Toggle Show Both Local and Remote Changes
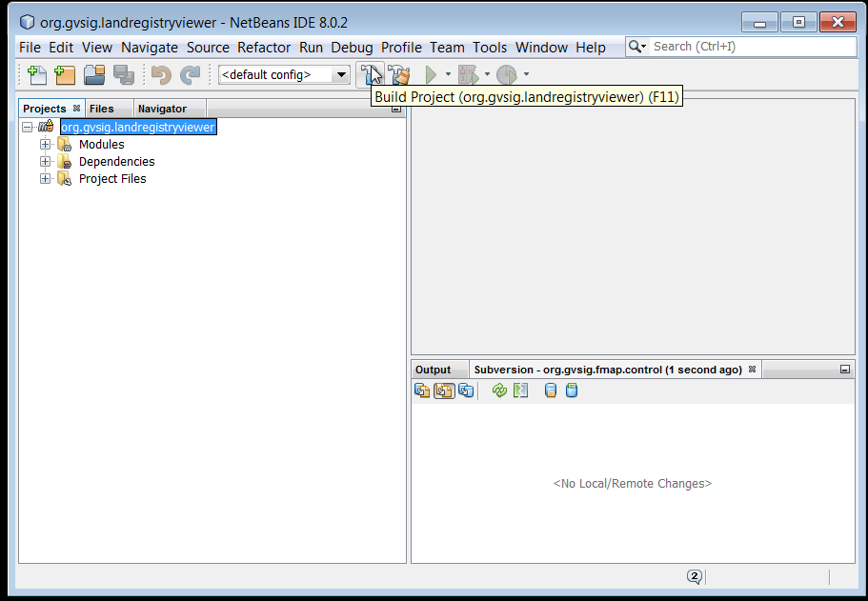The width and height of the screenshot is (868, 601). (423, 390)
